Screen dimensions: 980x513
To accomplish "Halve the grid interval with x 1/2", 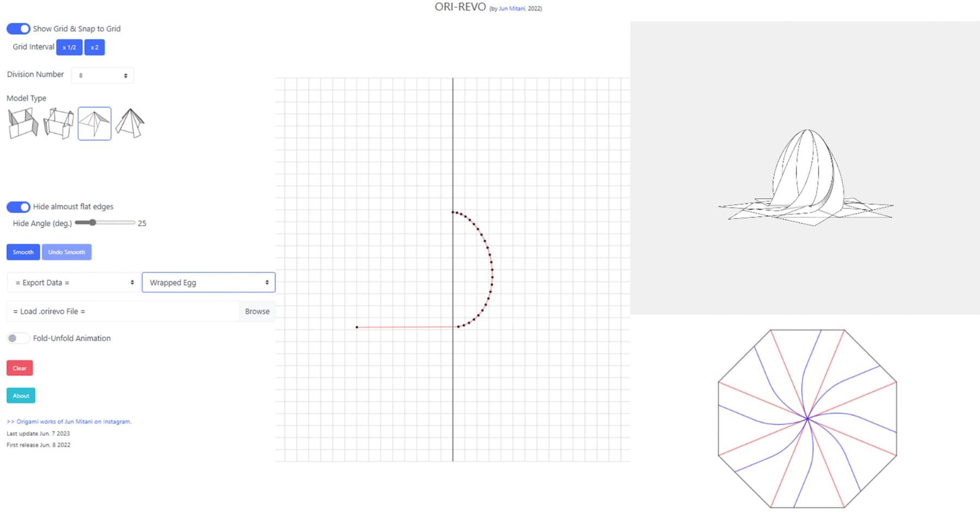I will [x=69, y=47].
